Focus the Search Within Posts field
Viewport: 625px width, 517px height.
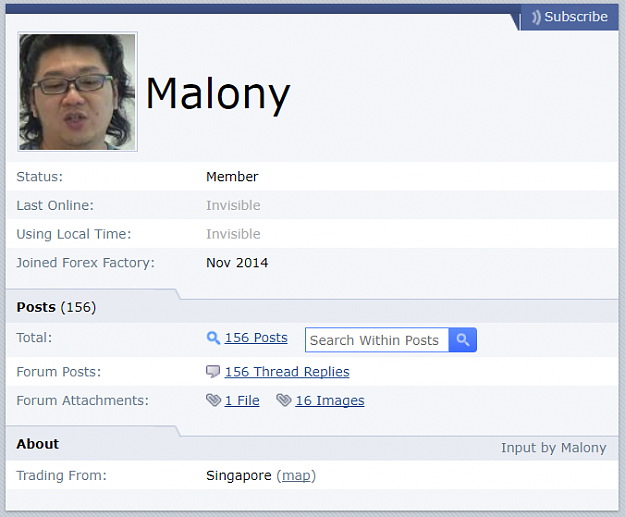[x=377, y=340]
